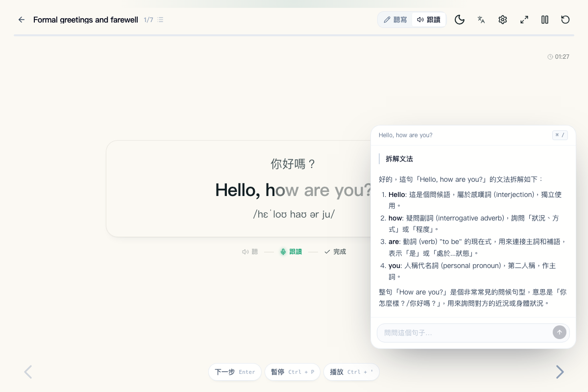Click the lesson progress bar
The image size is (588, 392).
(x=294, y=35)
